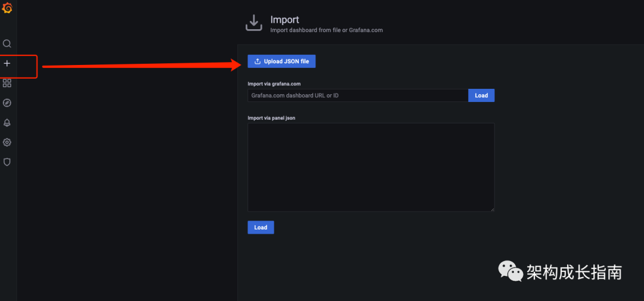Open the Dashboards four-squares icon
This screenshot has height=301, width=644.
[x=7, y=83]
